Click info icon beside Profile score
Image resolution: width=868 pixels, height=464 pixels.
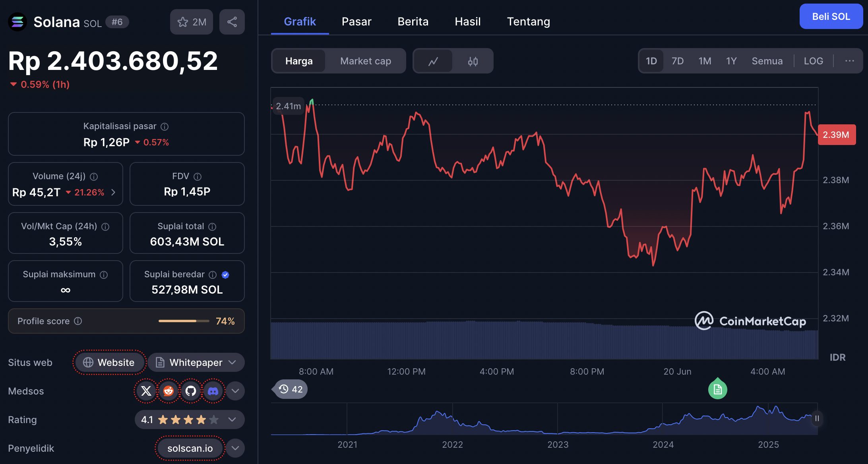coord(78,321)
